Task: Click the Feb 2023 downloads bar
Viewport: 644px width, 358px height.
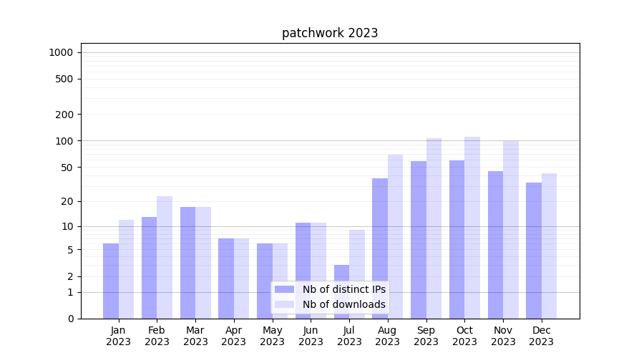Action: tap(165, 257)
